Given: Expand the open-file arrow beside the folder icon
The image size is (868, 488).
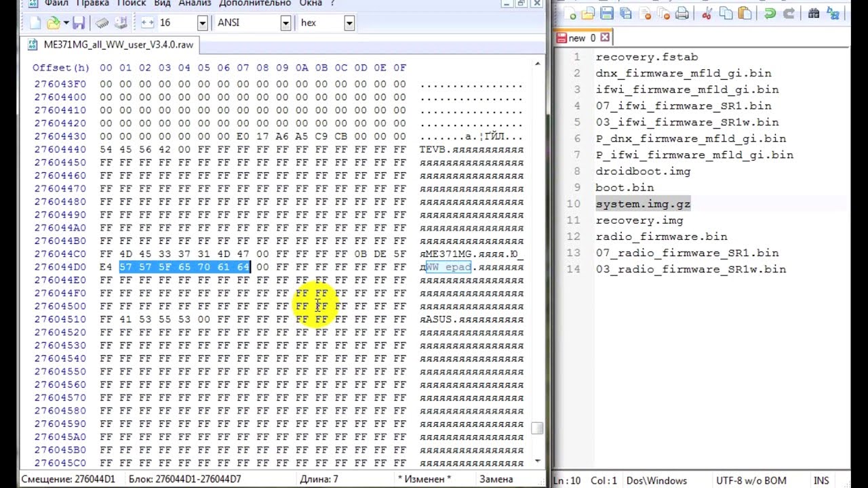Looking at the screenshot, I should click(66, 23).
